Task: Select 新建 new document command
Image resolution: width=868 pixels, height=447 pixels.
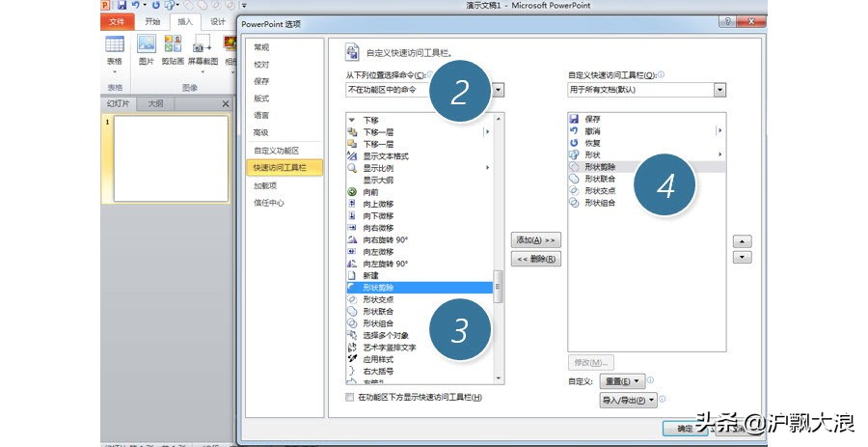Action: [x=420, y=276]
